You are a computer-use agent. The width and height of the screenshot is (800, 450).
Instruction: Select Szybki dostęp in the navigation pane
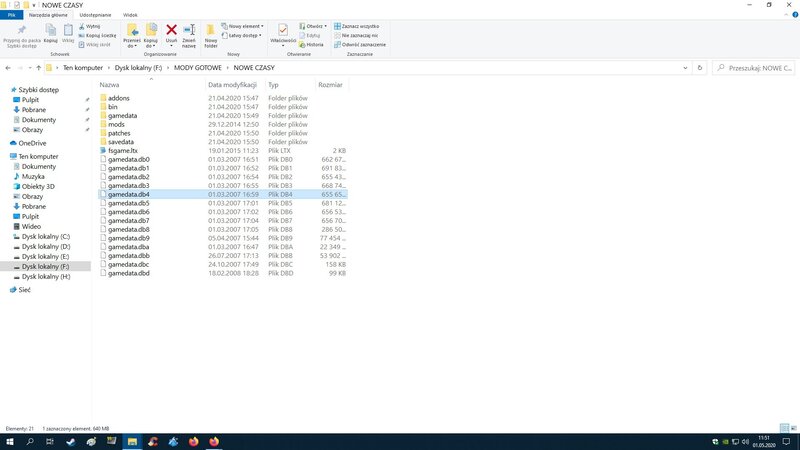pyautogui.click(x=38, y=90)
